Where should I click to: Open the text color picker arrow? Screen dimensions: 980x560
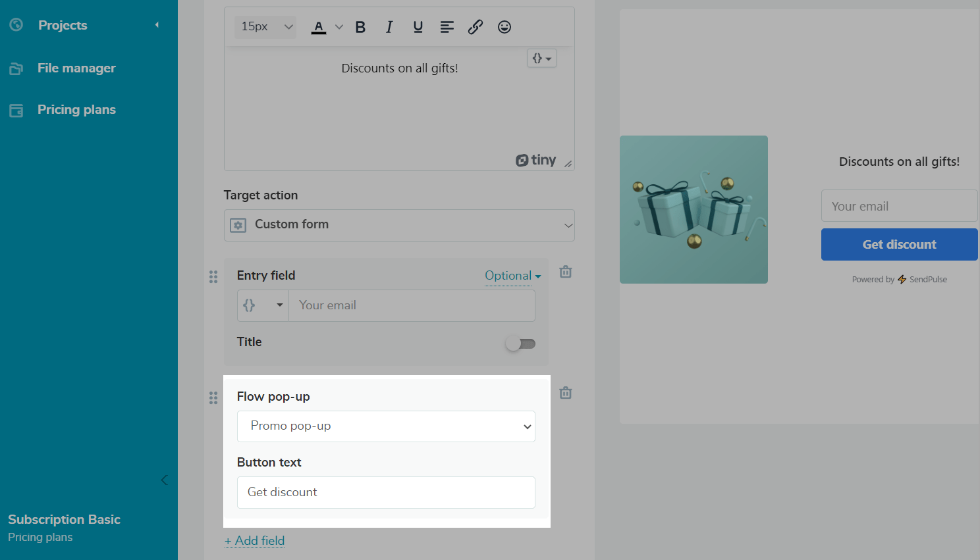[339, 27]
